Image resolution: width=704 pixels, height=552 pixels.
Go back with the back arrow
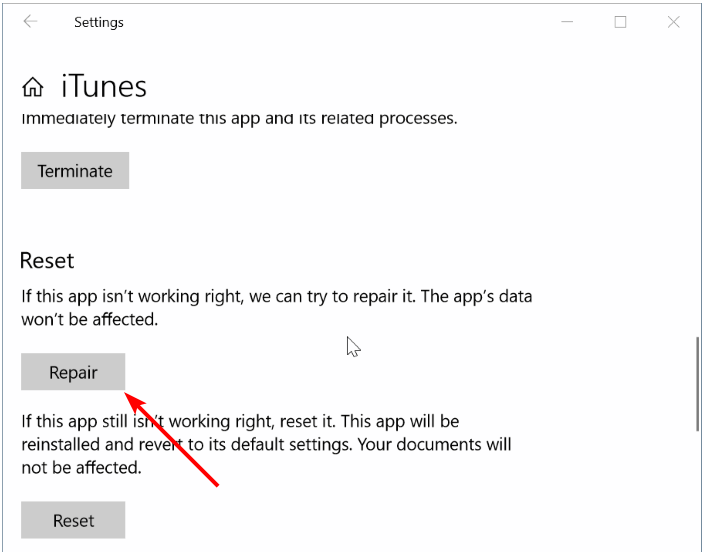pyautogui.click(x=30, y=21)
